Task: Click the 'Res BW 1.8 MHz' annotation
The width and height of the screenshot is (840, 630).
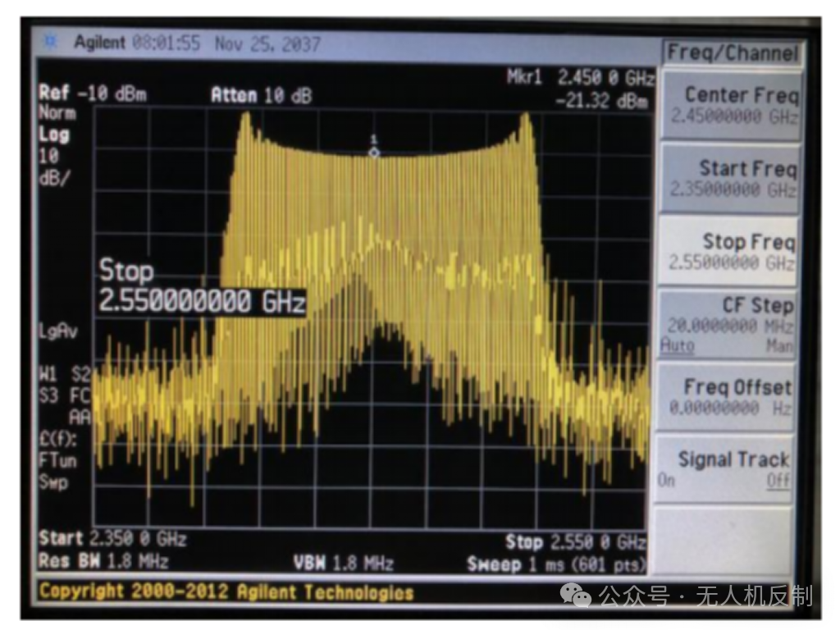Action: point(103,561)
